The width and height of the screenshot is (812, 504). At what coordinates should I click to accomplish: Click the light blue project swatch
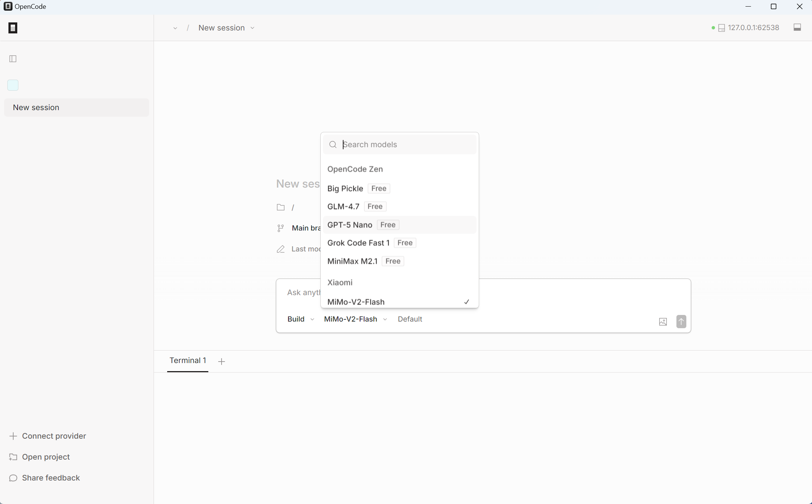click(13, 85)
